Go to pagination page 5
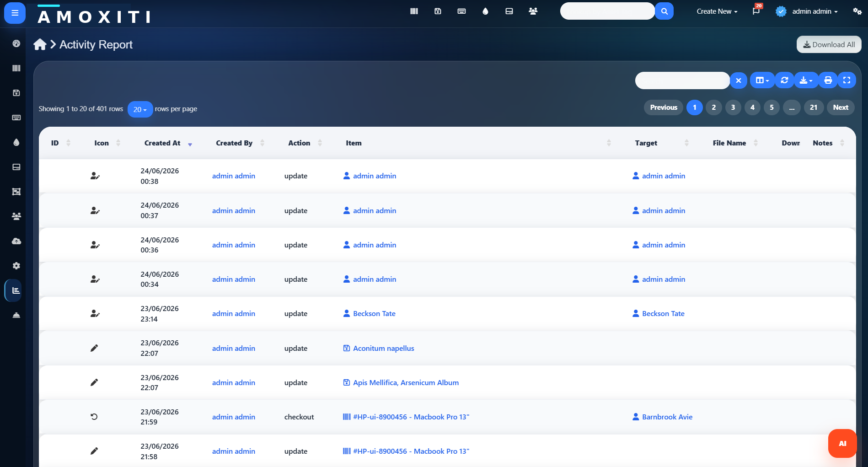Viewport: 868px width, 467px height. pos(772,107)
